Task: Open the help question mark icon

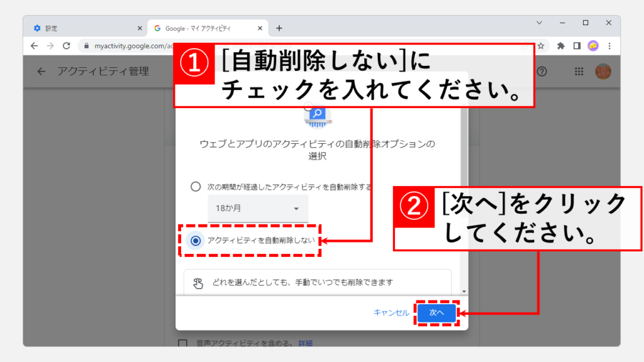Action: 541,72
